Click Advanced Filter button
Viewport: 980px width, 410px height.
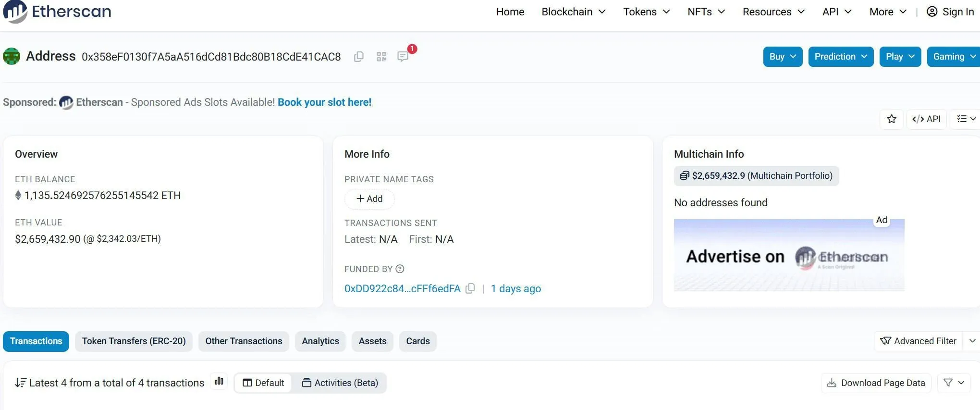[918, 341]
